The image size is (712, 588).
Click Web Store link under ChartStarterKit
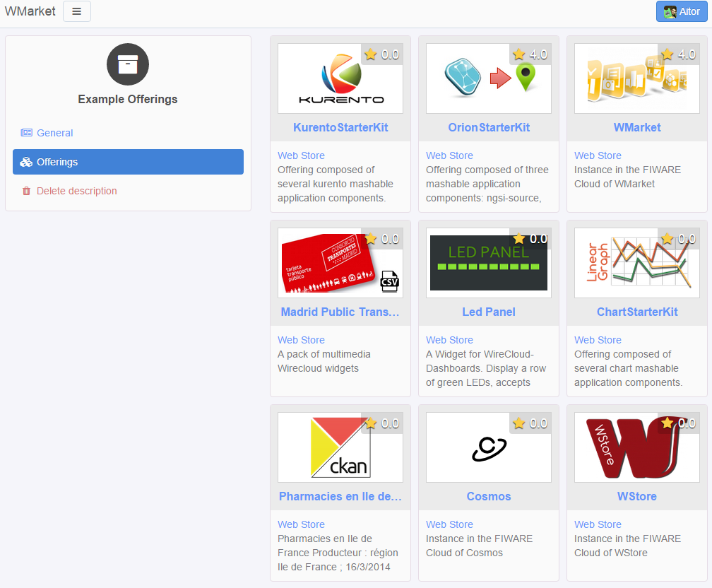[598, 340]
